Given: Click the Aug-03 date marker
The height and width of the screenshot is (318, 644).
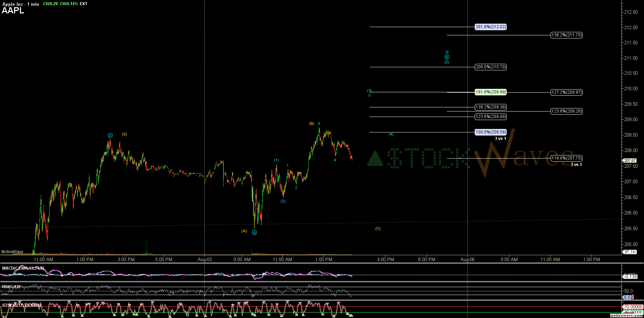Looking at the screenshot, I should tap(205, 259).
